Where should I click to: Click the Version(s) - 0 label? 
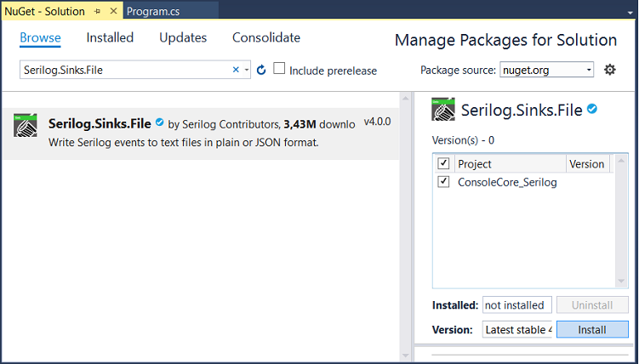click(463, 140)
